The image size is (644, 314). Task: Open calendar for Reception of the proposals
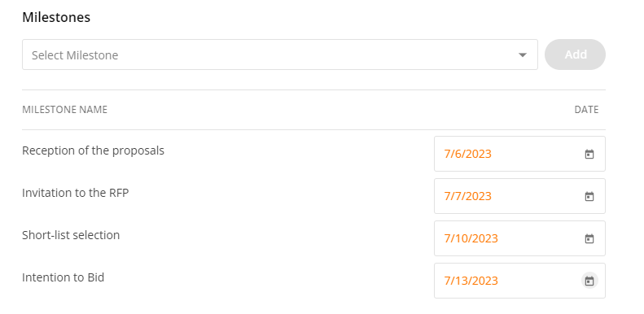pos(589,155)
